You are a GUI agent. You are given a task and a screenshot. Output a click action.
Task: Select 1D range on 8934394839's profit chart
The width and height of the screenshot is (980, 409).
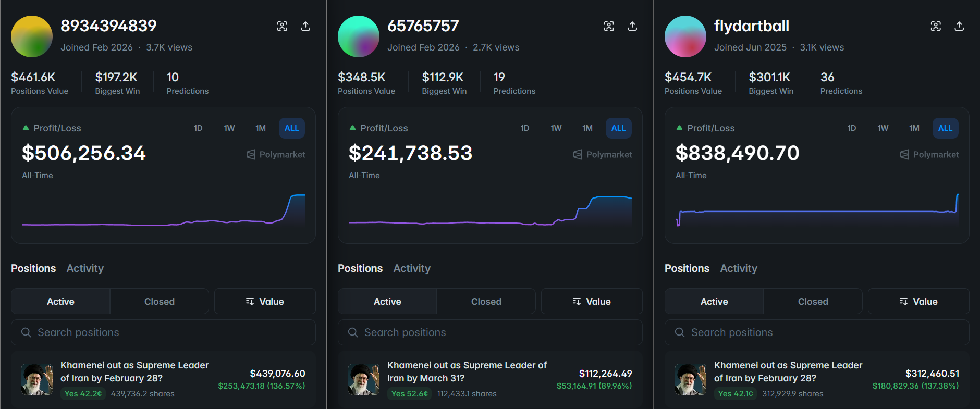(198, 128)
